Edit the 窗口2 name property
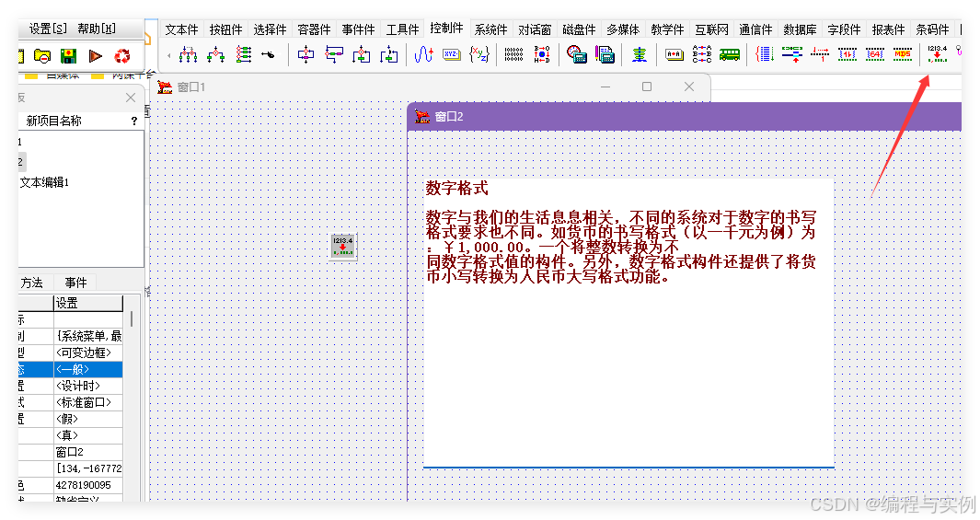Image resolution: width=980 pixels, height=520 pixels. click(88, 452)
